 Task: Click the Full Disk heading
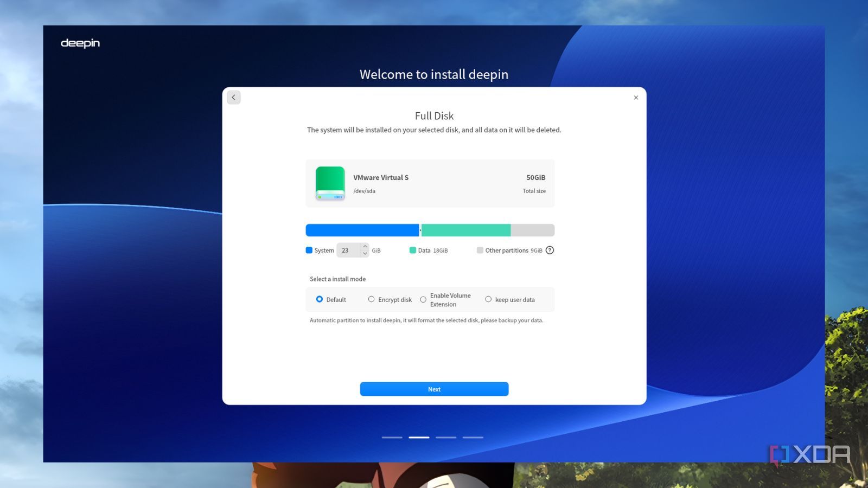coord(434,115)
